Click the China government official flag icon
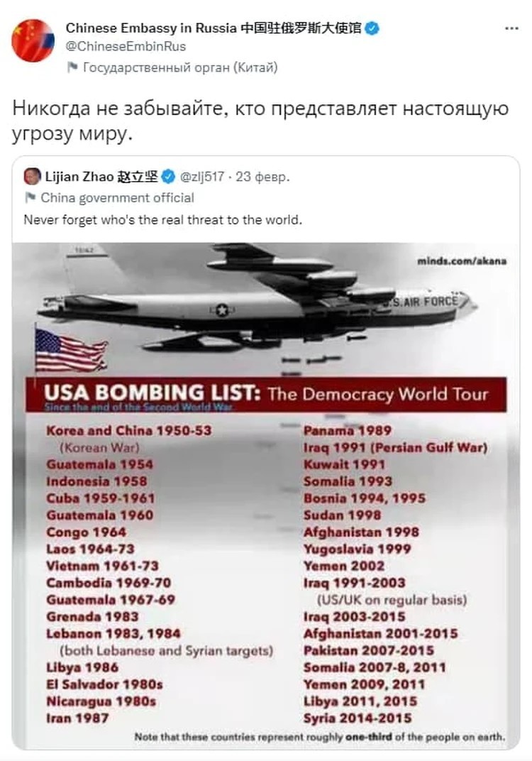 (30, 197)
